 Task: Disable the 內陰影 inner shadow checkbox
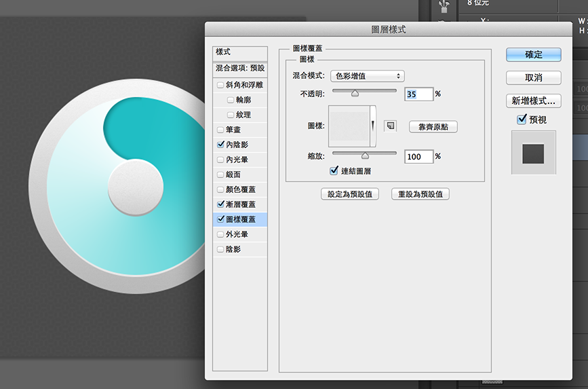tap(220, 145)
